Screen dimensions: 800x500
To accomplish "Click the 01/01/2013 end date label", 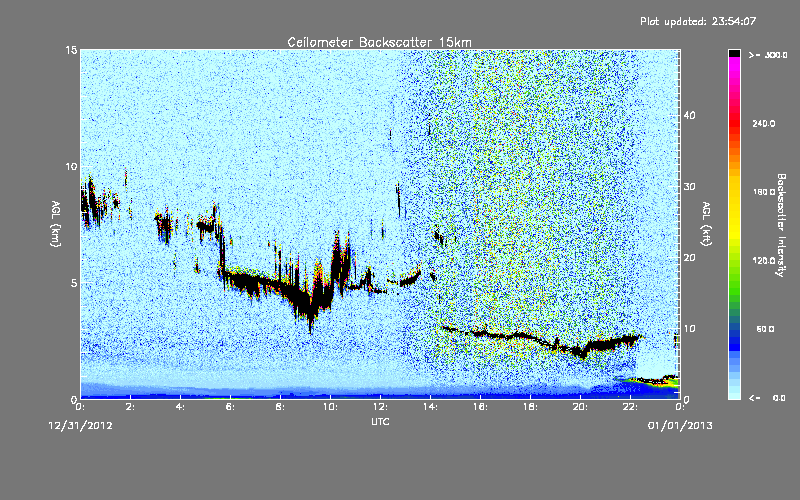I will tap(680, 426).
